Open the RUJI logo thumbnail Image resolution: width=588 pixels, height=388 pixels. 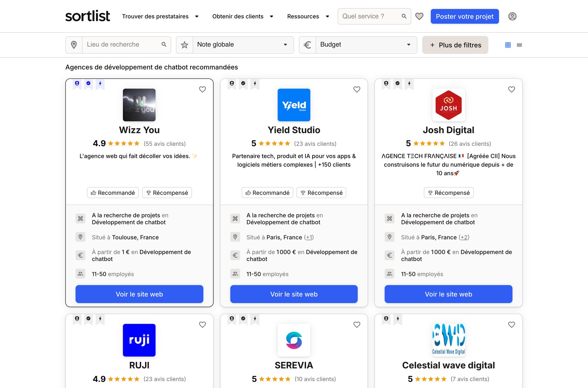tap(139, 340)
